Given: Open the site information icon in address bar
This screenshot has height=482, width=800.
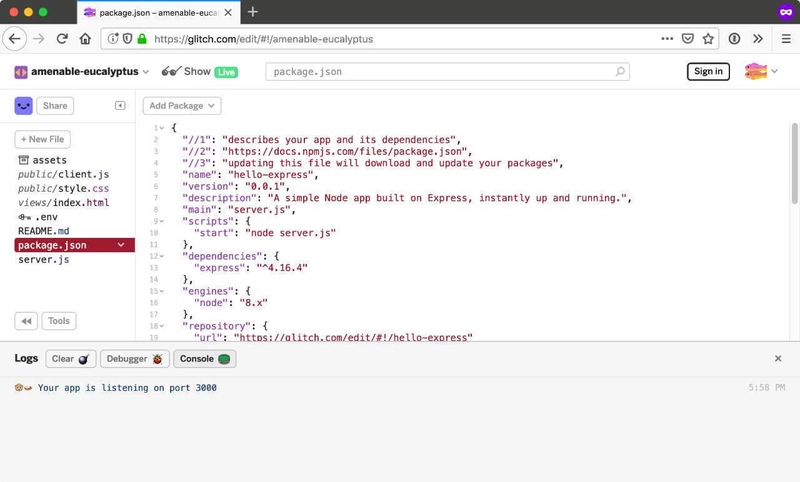Looking at the screenshot, I should click(113, 39).
